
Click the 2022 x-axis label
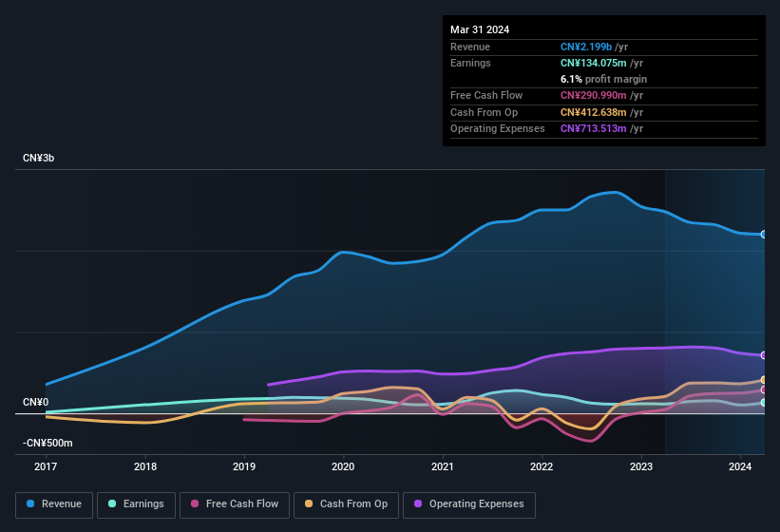(x=542, y=466)
